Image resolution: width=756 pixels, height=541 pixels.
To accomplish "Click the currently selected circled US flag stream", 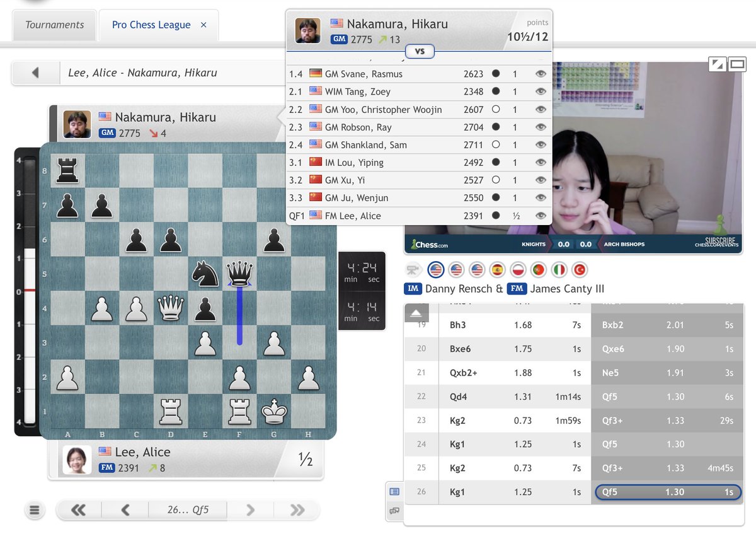I will (x=436, y=270).
